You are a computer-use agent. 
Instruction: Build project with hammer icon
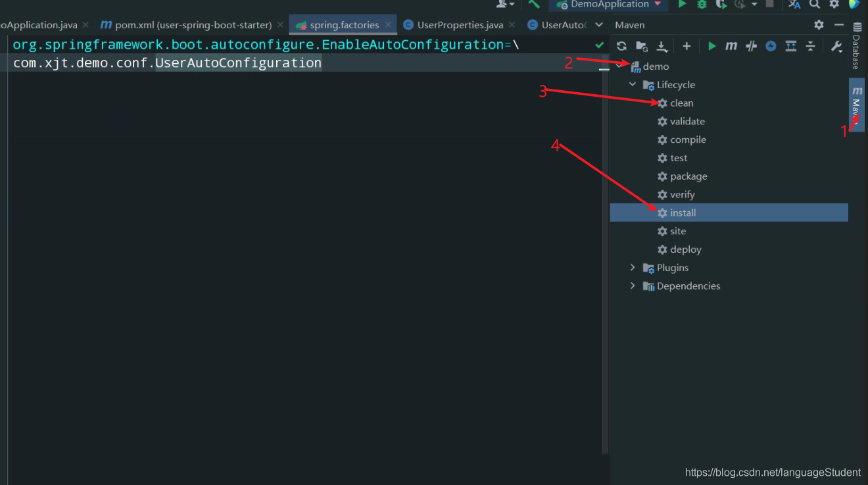coord(534,5)
